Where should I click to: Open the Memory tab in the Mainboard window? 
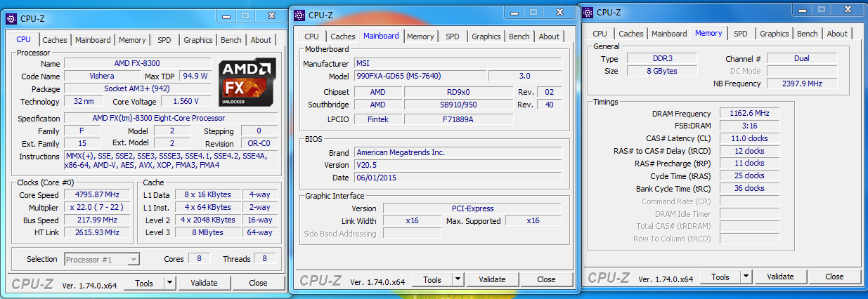click(x=420, y=36)
